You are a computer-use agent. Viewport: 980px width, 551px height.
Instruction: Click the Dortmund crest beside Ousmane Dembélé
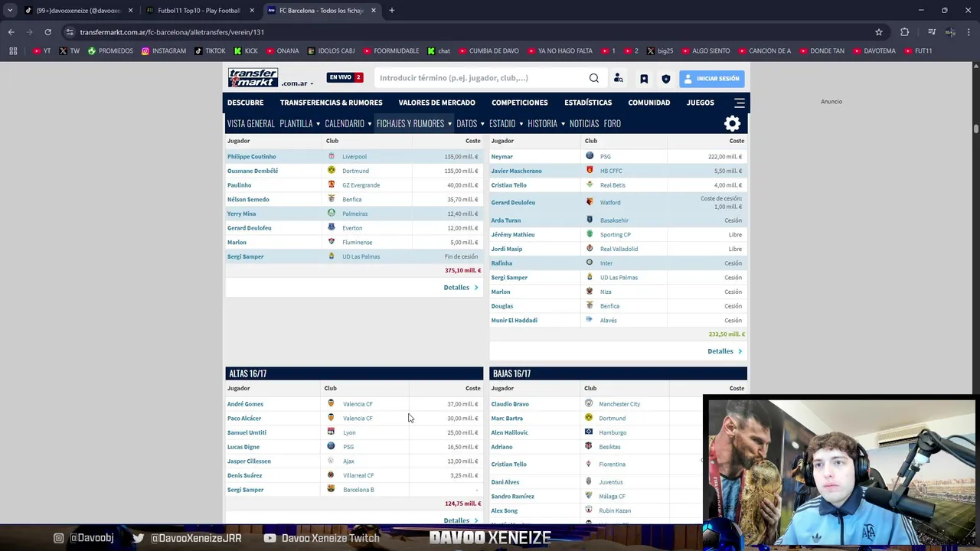click(332, 170)
